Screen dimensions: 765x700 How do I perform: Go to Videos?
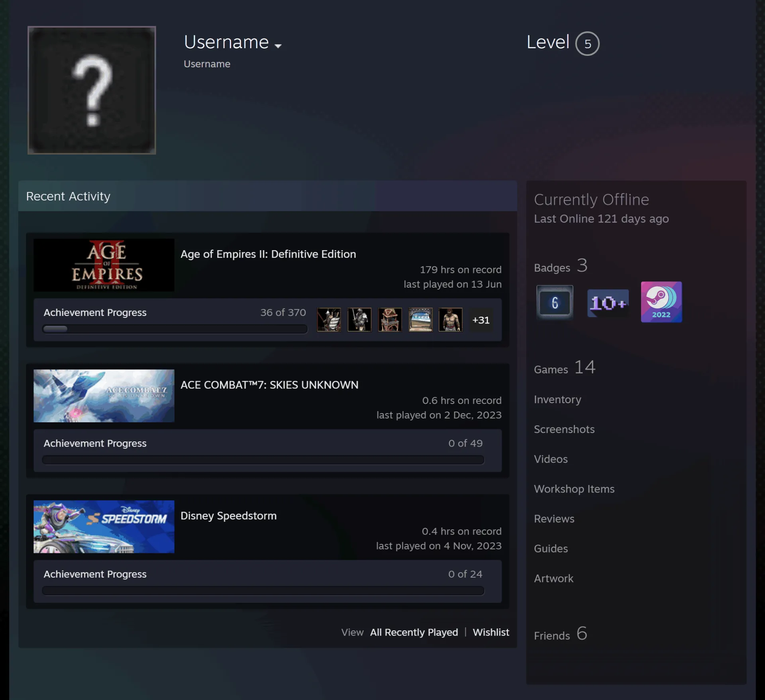point(551,459)
